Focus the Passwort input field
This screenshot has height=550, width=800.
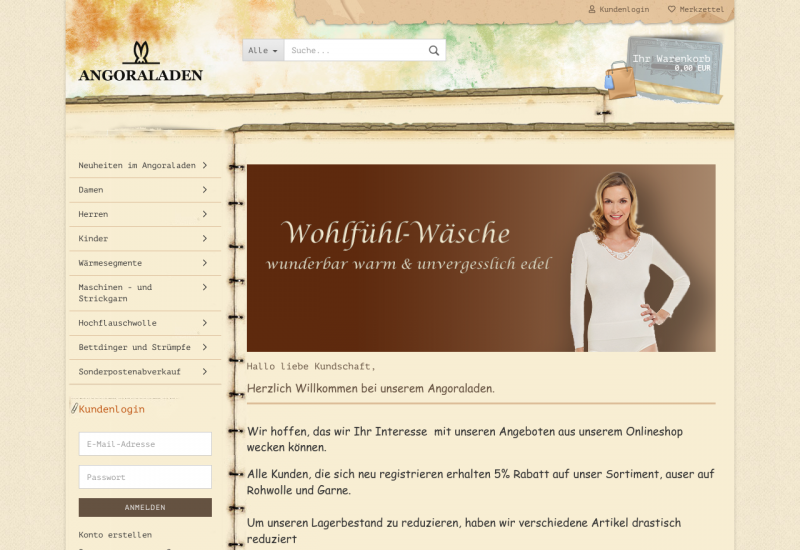point(145,477)
